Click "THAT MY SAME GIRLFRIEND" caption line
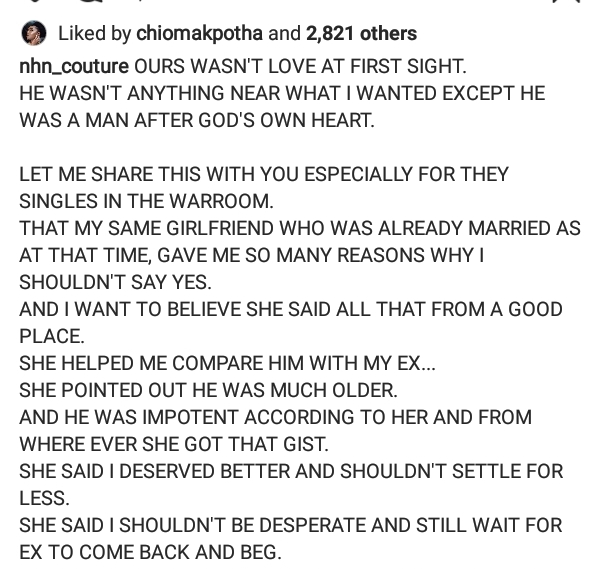The height and width of the screenshot is (569, 600). pos(300,228)
